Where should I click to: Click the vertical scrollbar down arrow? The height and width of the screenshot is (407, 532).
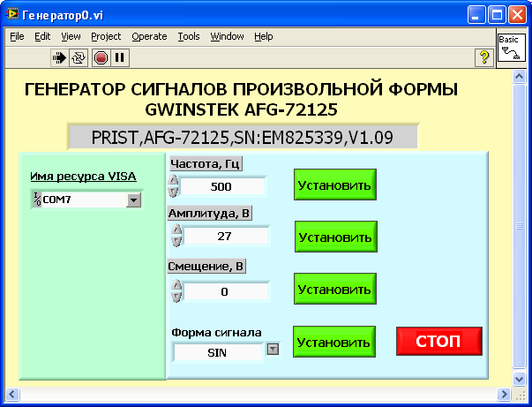(x=519, y=379)
